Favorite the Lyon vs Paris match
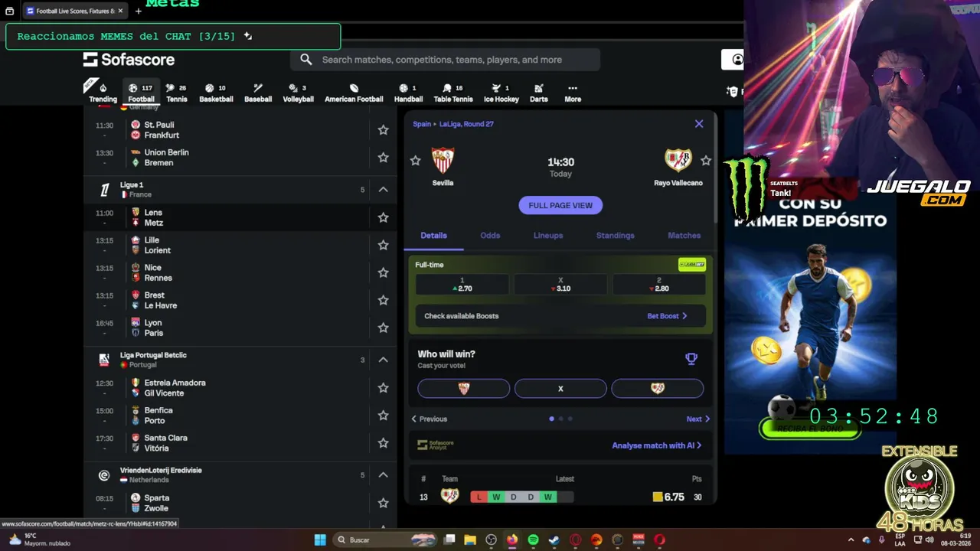 pos(383,328)
